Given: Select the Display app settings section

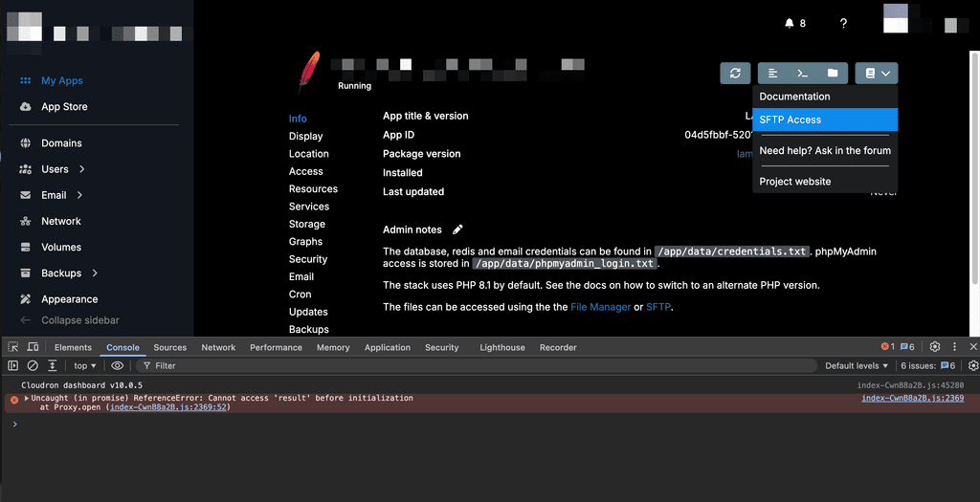Looking at the screenshot, I should [305, 136].
